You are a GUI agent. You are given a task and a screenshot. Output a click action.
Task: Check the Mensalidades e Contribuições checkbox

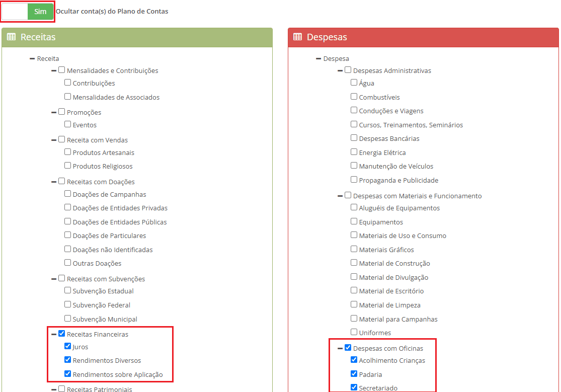tap(61, 70)
